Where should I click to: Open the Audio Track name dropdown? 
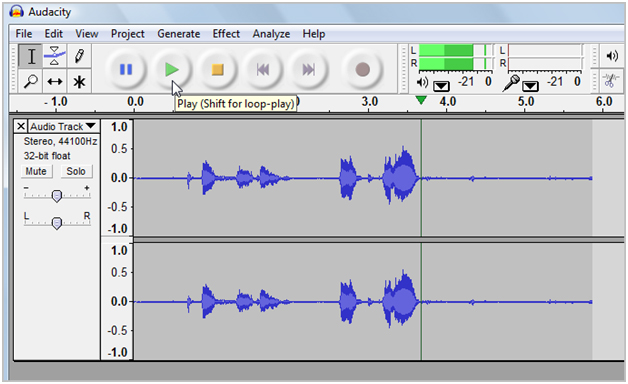[x=63, y=127]
